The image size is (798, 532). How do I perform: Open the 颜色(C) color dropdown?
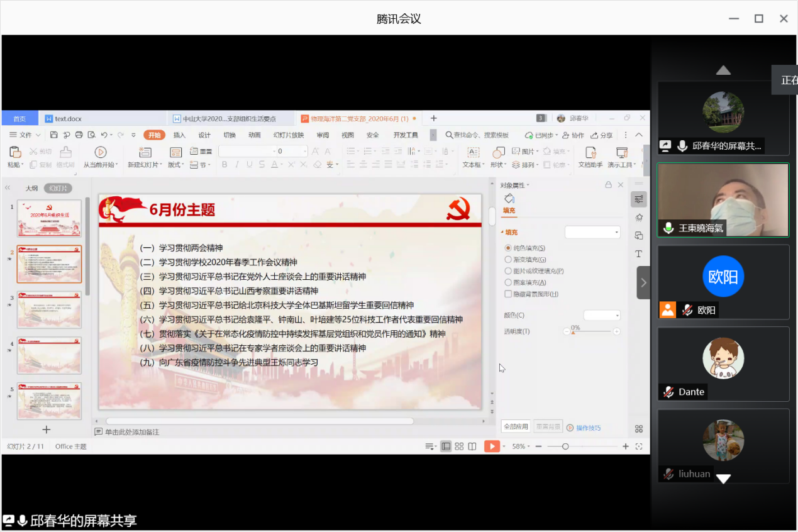point(602,314)
